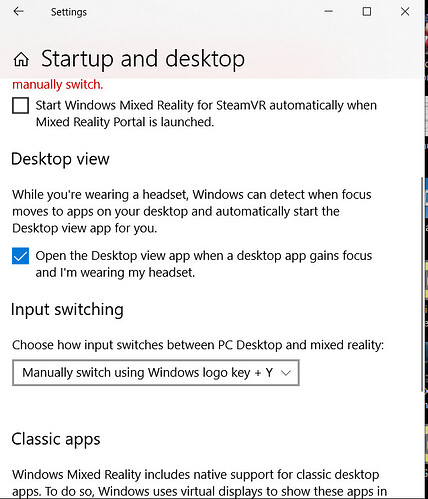Open Settings home via house icon
This screenshot has width=428, height=499.
[x=21, y=60]
